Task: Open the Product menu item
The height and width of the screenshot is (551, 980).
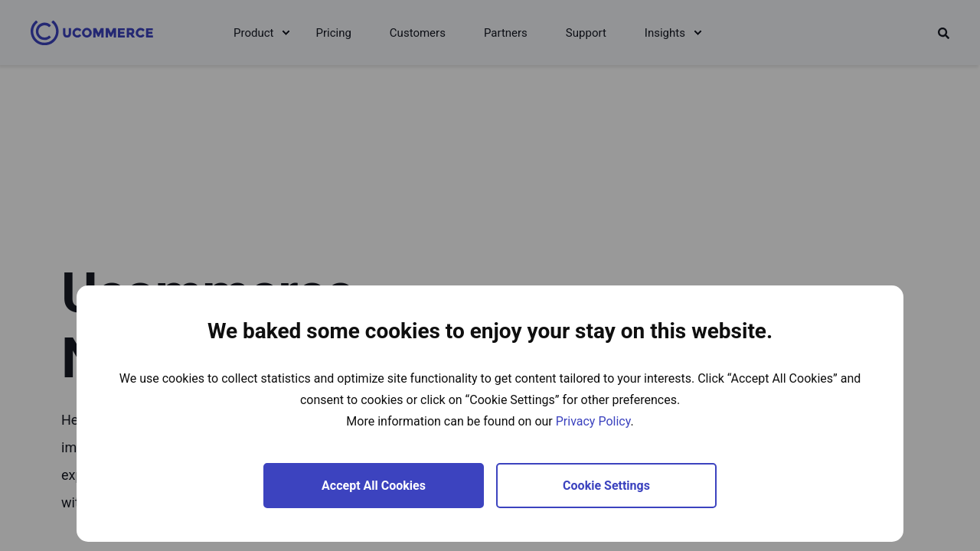Action: [x=253, y=33]
